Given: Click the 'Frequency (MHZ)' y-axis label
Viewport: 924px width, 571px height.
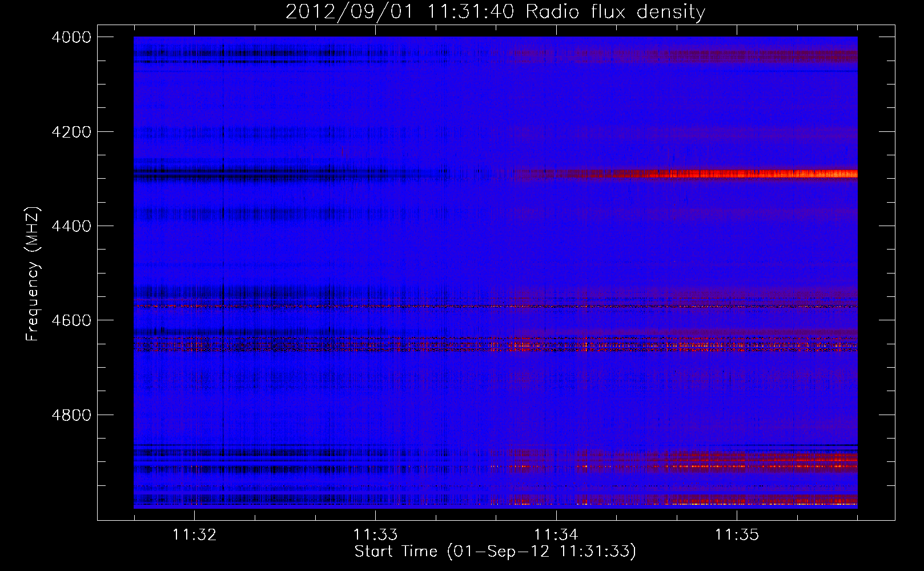Looking at the screenshot, I should pyautogui.click(x=33, y=274).
